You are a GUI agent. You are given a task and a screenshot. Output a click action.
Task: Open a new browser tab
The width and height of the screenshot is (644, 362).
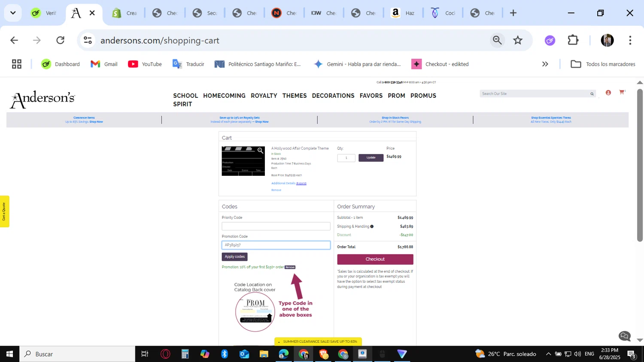point(513,13)
